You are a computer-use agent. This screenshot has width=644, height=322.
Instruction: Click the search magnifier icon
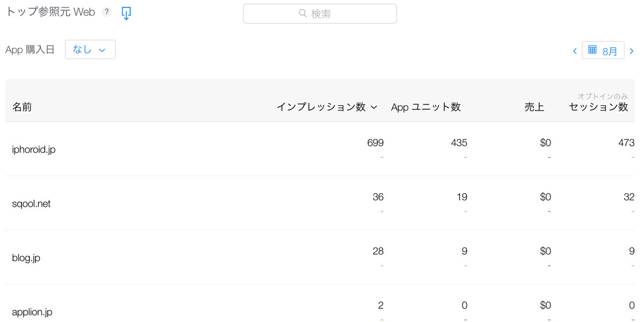click(303, 14)
